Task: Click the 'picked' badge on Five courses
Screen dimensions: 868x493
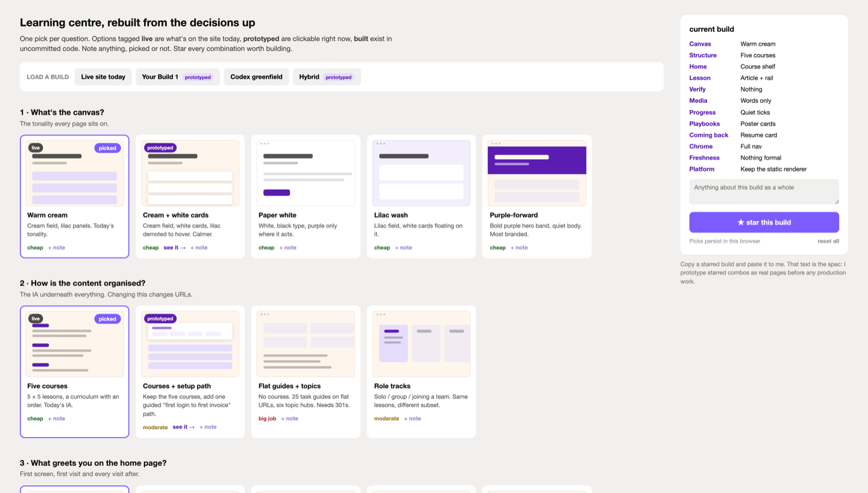Action: tap(107, 319)
